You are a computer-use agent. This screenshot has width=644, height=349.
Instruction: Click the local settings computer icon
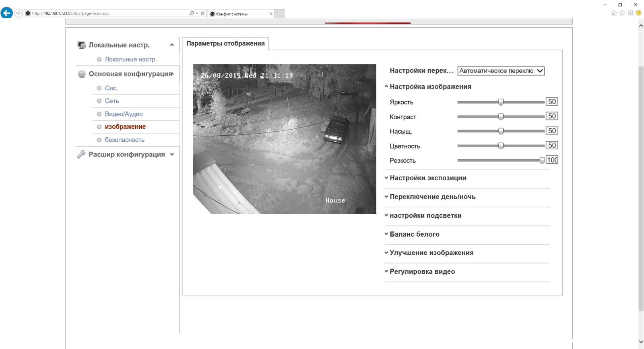point(82,45)
